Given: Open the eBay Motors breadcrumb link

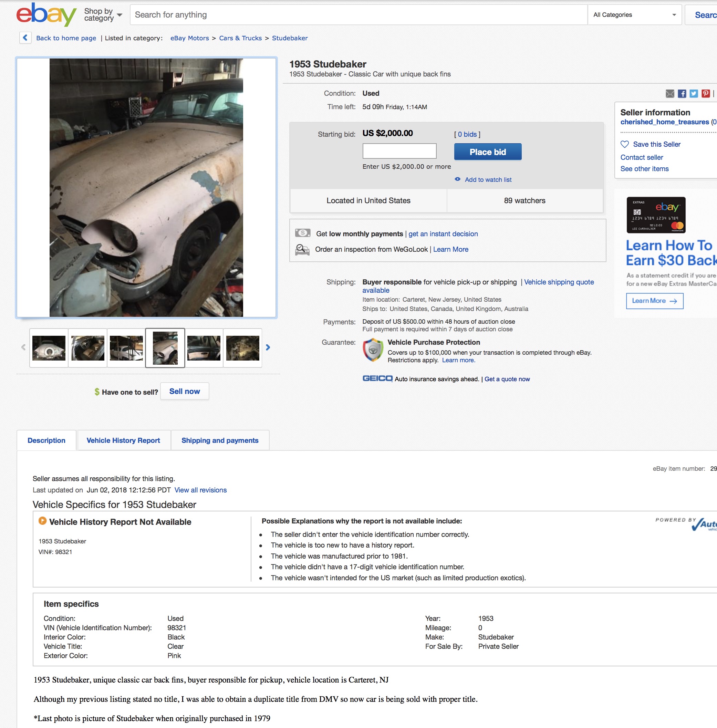Looking at the screenshot, I should click(x=189, y=38).
